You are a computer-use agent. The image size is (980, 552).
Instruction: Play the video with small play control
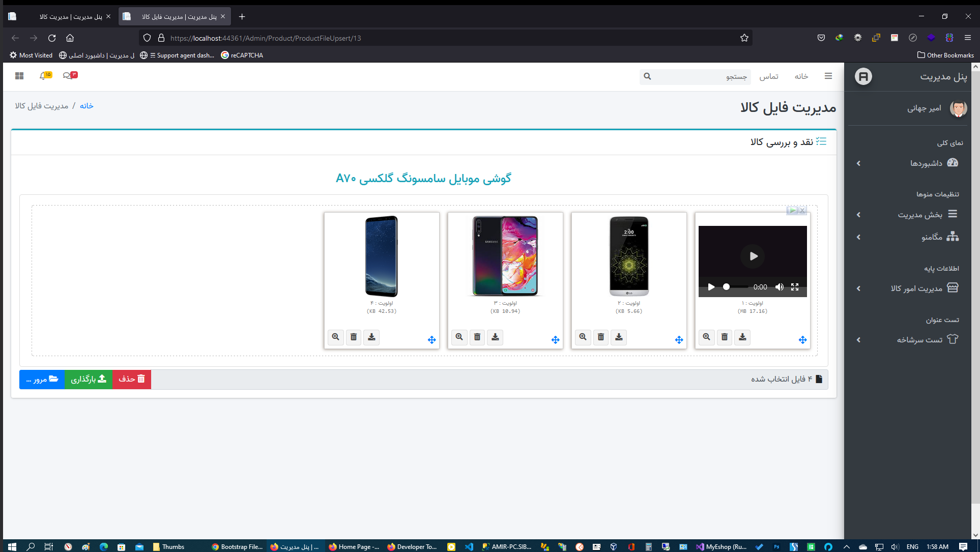[x=711, y=287]
